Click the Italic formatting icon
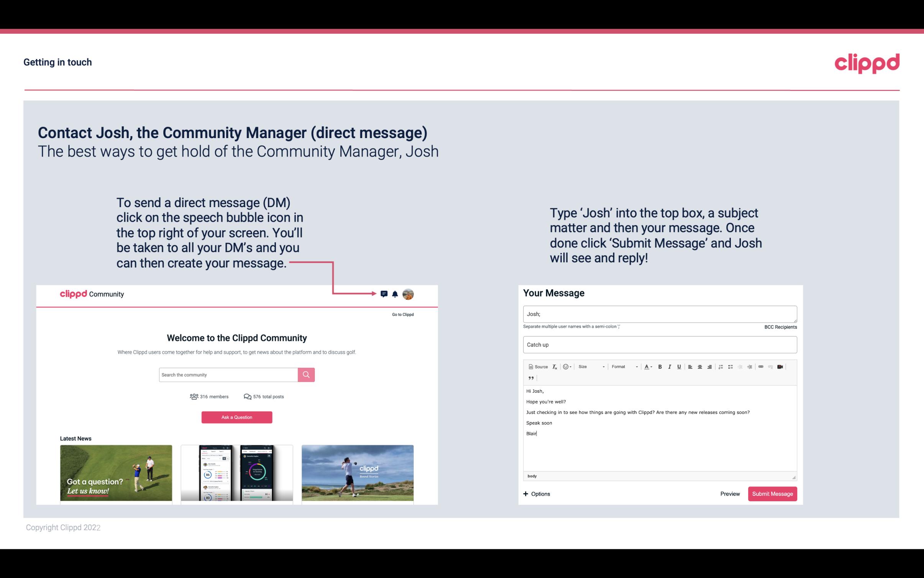 pyautogui.click(x=671, y=366)
